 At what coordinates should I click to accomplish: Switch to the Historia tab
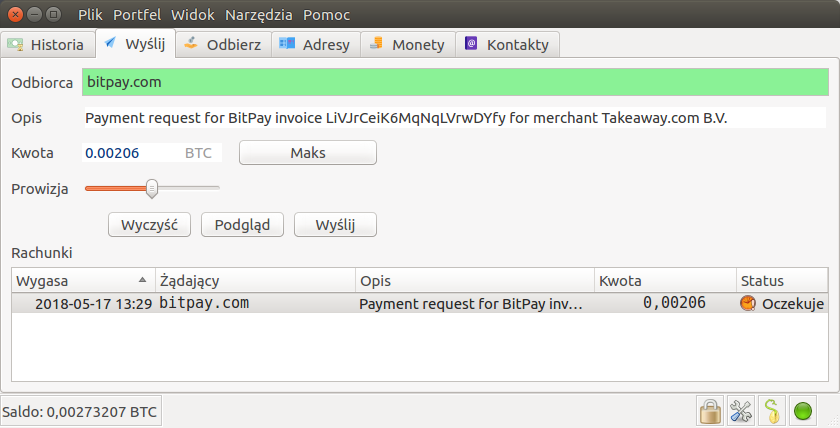click(x=47, y=45)
